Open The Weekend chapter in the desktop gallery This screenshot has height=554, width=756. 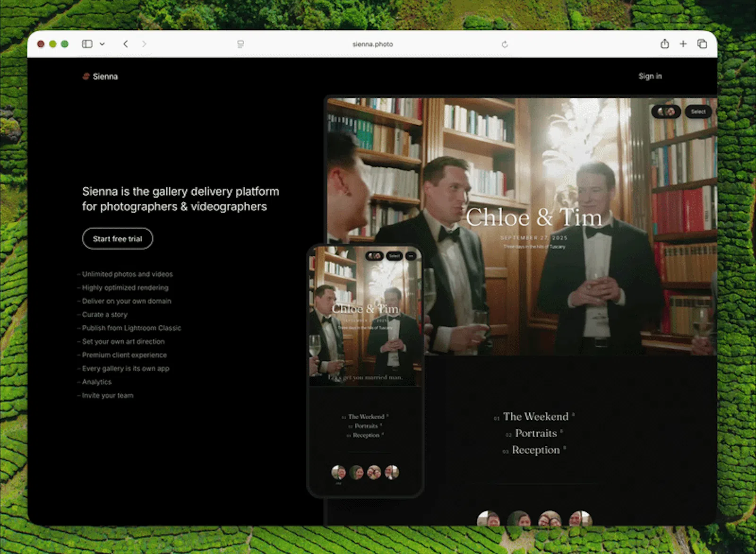pyautogui.click(x=535, y=416)
